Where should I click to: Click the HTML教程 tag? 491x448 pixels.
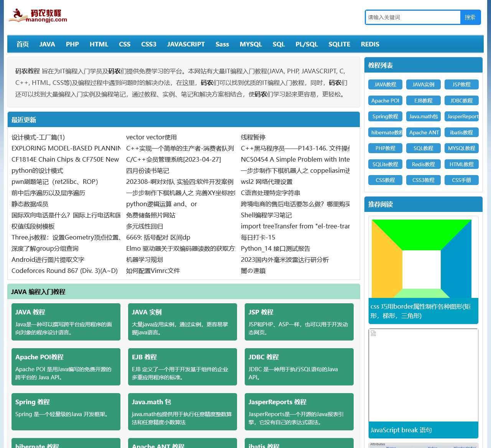(x=461, y=164)
